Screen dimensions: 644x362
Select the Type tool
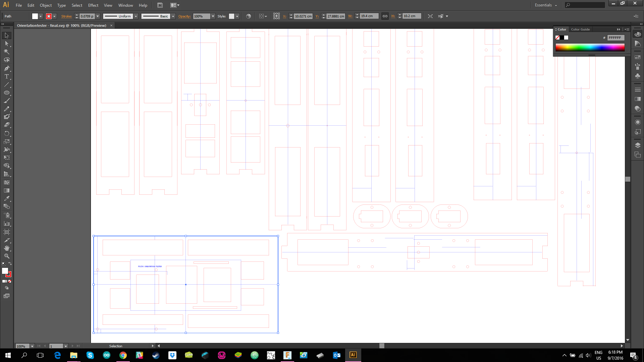(6, 76)
